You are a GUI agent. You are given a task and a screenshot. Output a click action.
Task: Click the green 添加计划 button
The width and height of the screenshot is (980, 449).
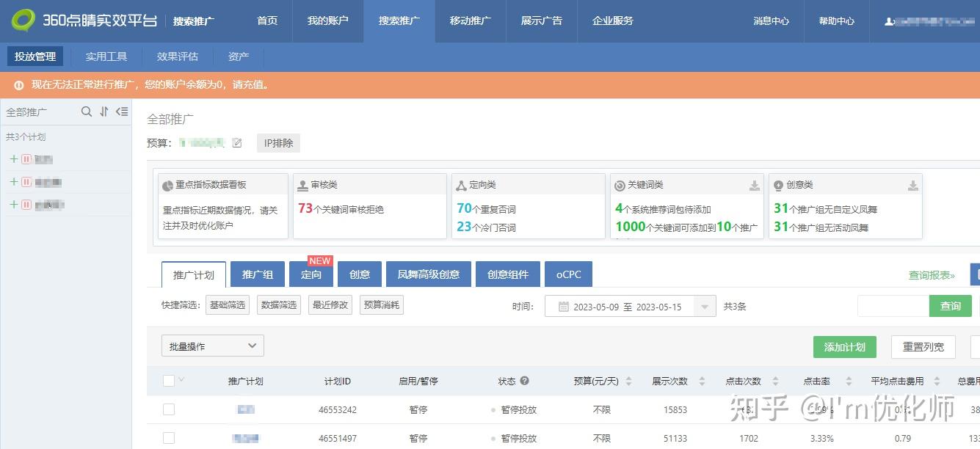click(x=844, y=346)
